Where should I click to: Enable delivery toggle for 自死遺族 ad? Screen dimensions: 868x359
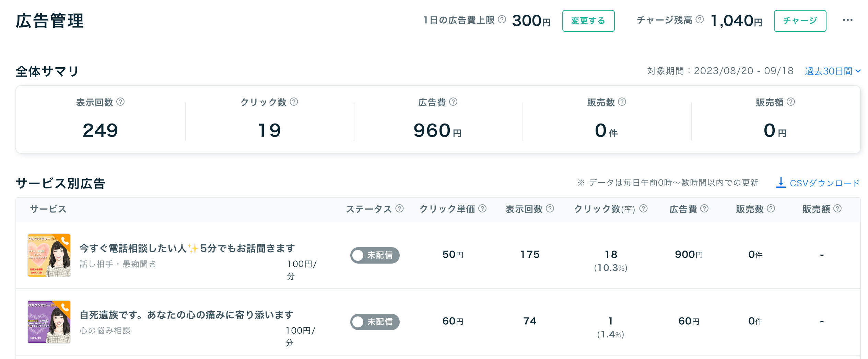pyautogui.click(x=375, y=322)
